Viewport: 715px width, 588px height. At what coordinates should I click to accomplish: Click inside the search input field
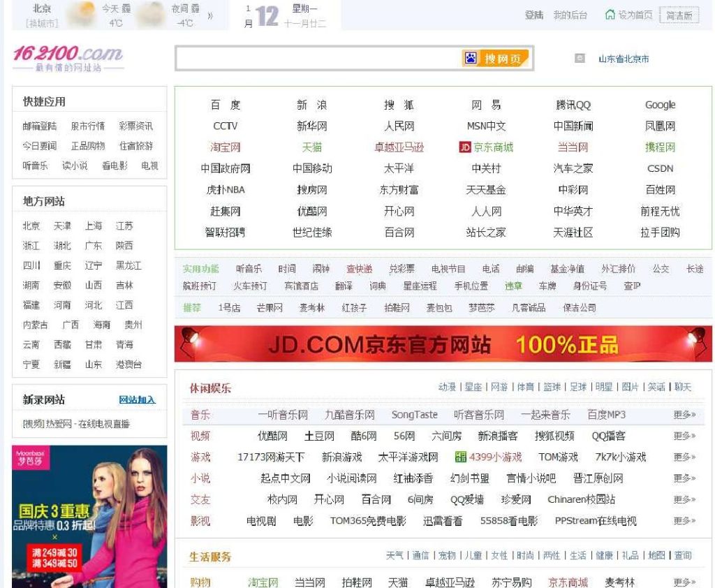coord(314,58)
